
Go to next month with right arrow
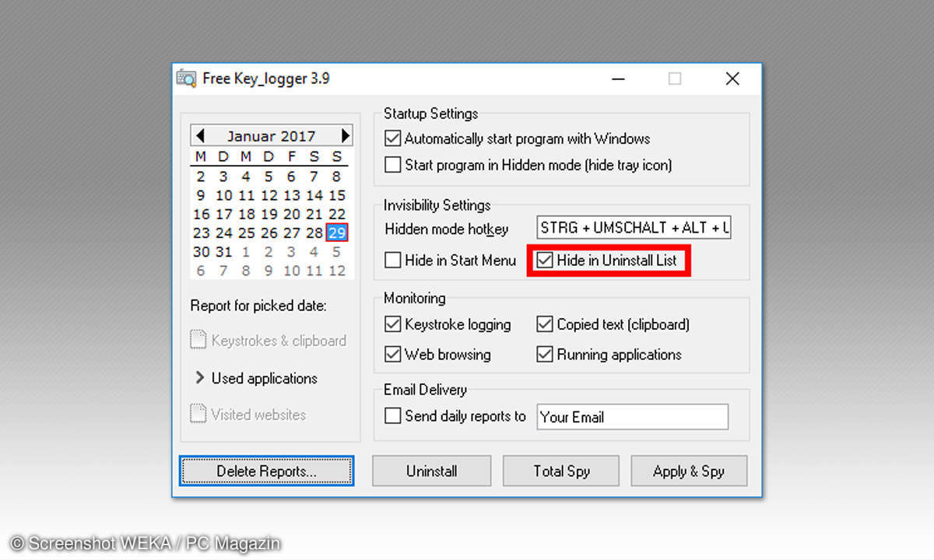point(346,135)
